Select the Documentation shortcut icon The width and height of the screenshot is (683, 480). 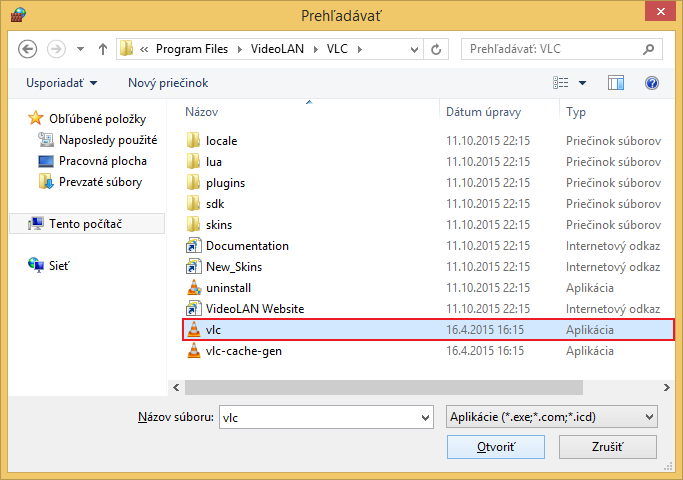[x=193, y=246]
